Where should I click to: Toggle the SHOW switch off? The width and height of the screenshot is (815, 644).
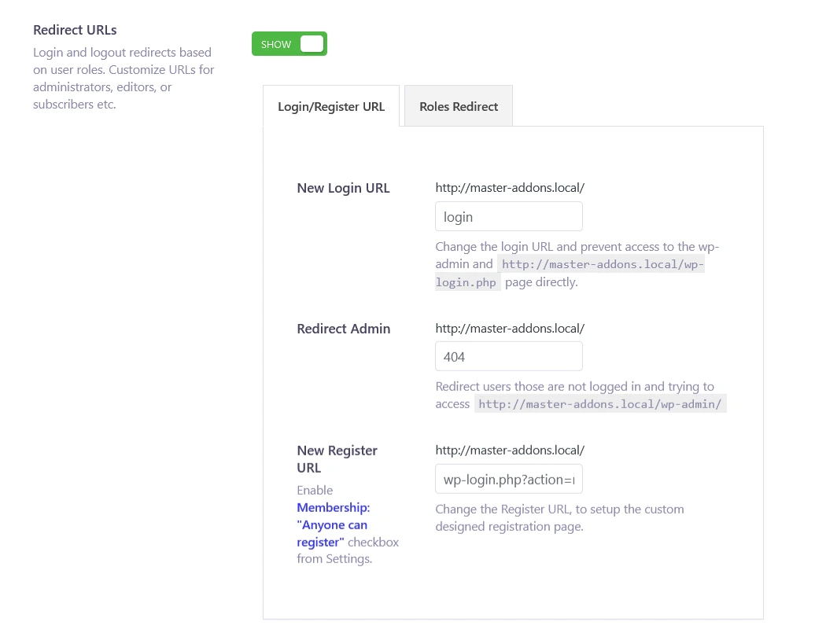289,44
